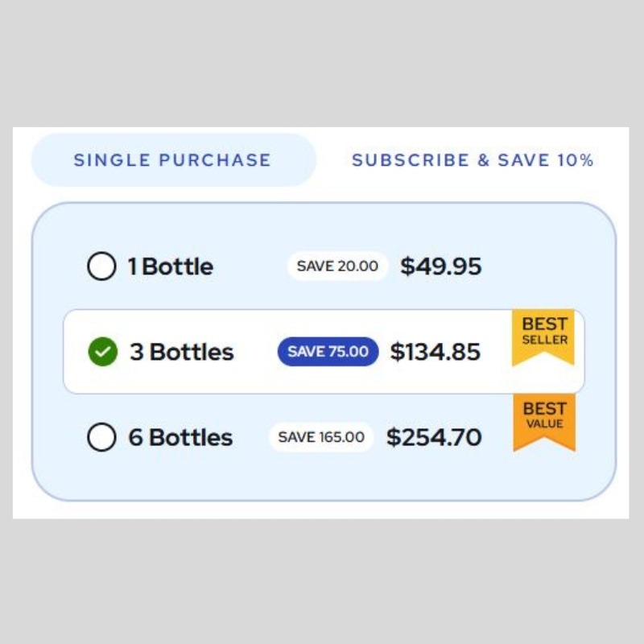Click the SAVE 20.00 badge
Screen dimensions: 644x644
click(337, 266)
